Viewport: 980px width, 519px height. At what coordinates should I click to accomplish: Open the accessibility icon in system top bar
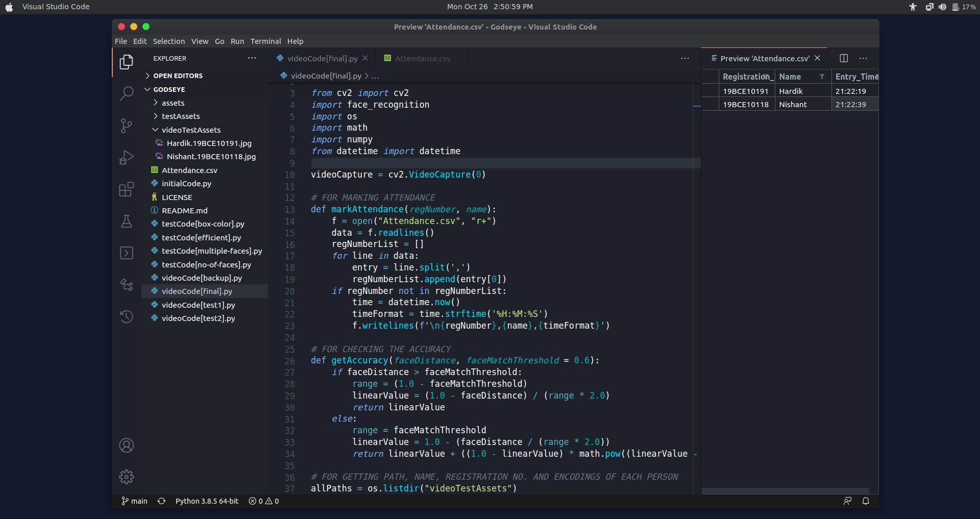tap(913, 7)
